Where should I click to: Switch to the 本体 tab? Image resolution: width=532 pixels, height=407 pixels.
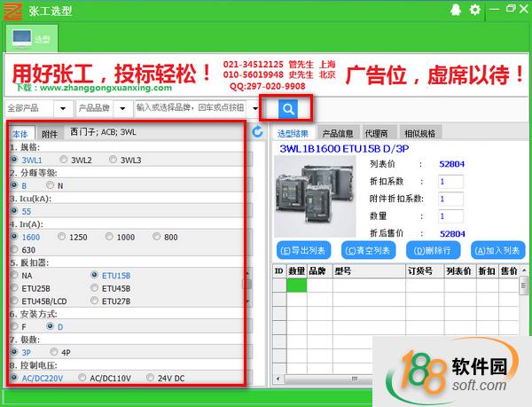[x=20, y=134]
